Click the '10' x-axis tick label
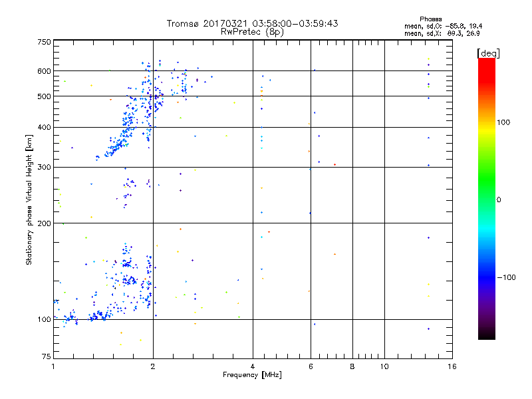This screenshot has width=532, height=399. tap(384, 366)
